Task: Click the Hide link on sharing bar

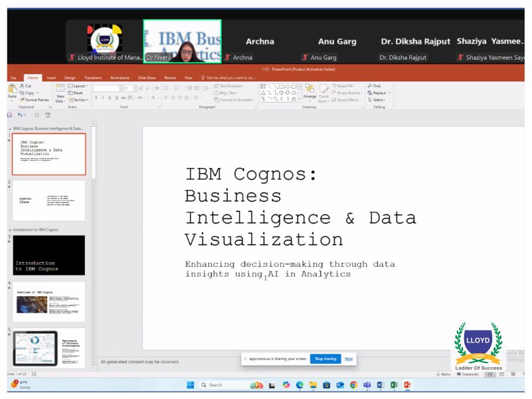Action: [x=349, y=359]
